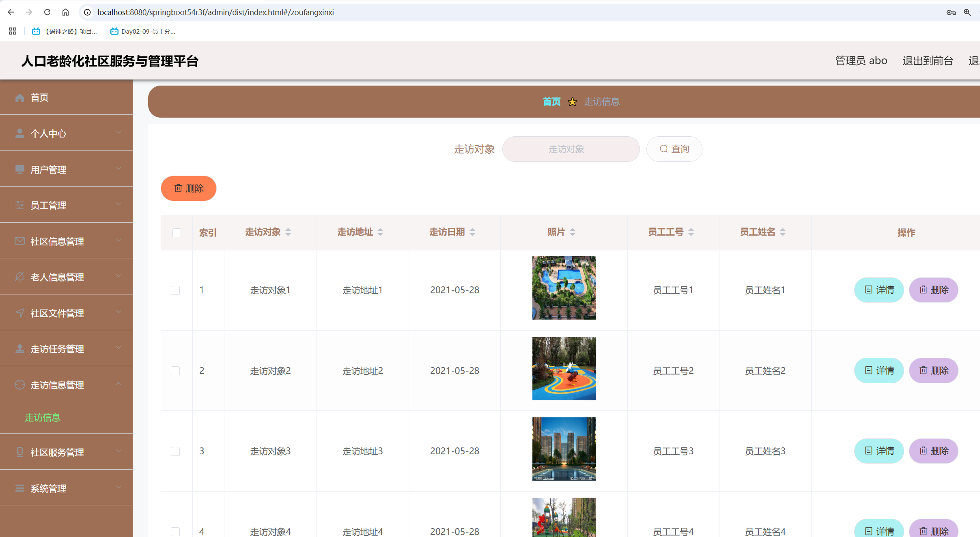Tick the select-all checkbox in table header
The width and height of the screenshot is (980, 537).
[x=177, y=232]
